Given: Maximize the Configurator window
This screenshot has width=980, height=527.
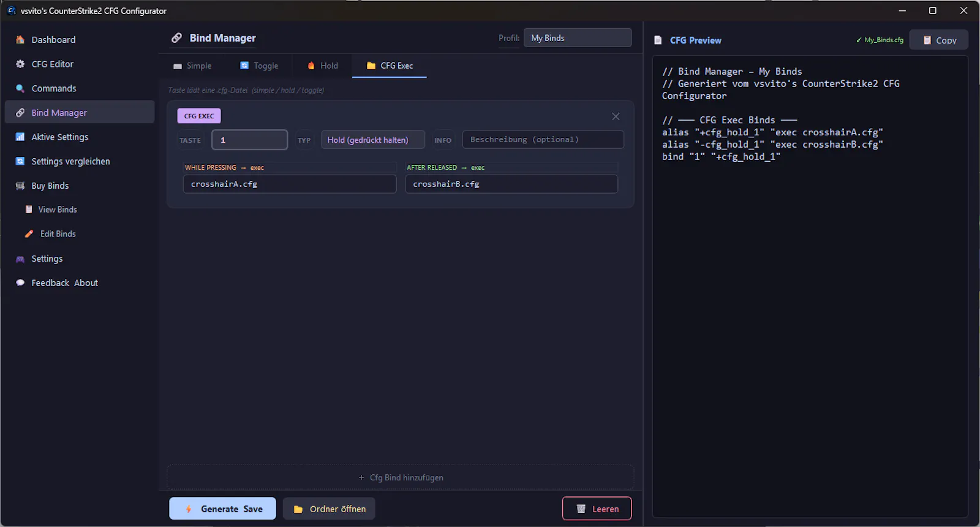Looking at the screenshot, I should [x=933, y=10].
